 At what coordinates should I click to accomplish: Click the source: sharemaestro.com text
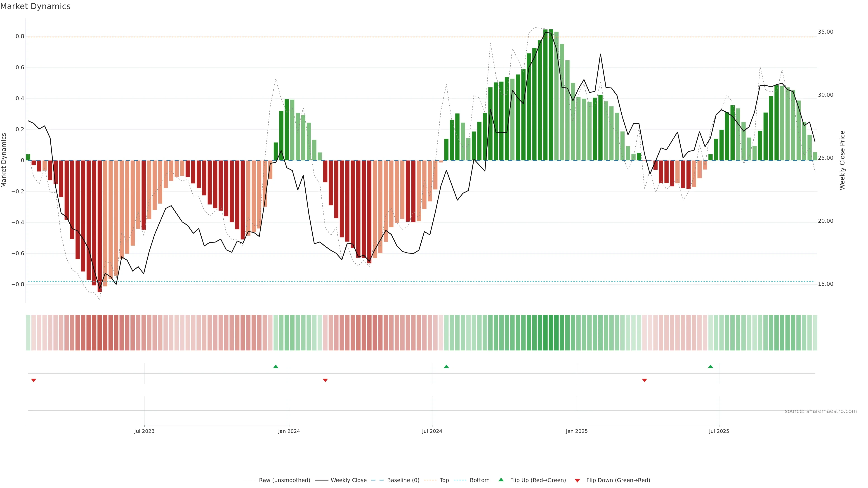pyautogui.click(x=821, y=411)
